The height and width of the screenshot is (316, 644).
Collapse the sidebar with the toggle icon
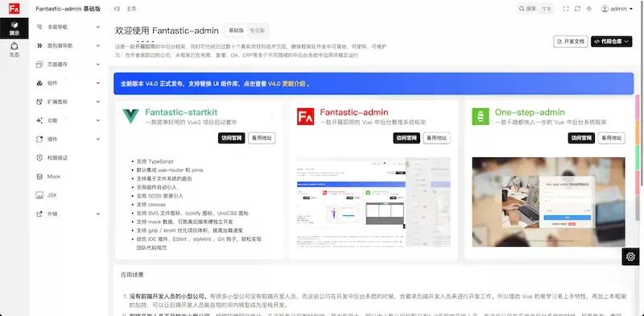pos(118,9)
